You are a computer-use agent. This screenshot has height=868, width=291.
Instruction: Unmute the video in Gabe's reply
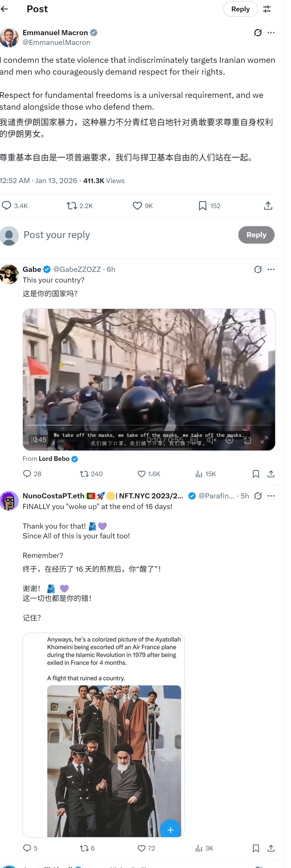point(211,439)
